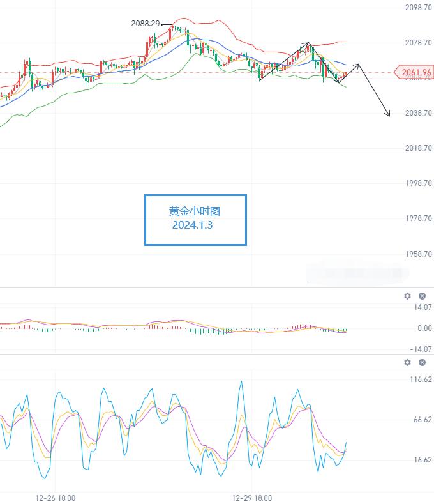Remove the KDJ oscillator panel
434x504 pixels.
point(422,363)
